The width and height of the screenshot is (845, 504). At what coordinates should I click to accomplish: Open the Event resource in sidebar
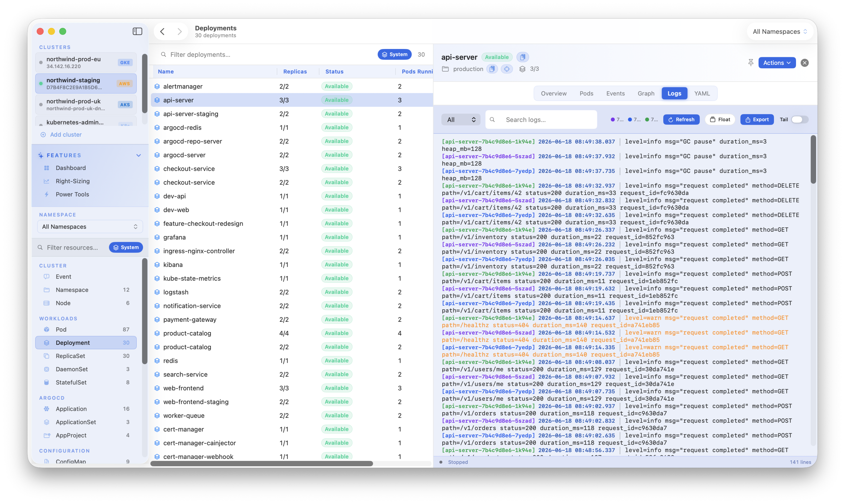click(x=86, y=276)
